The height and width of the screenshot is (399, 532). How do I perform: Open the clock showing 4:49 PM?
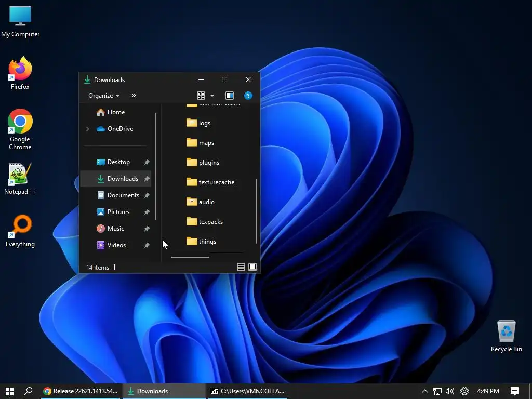point(488,391)
